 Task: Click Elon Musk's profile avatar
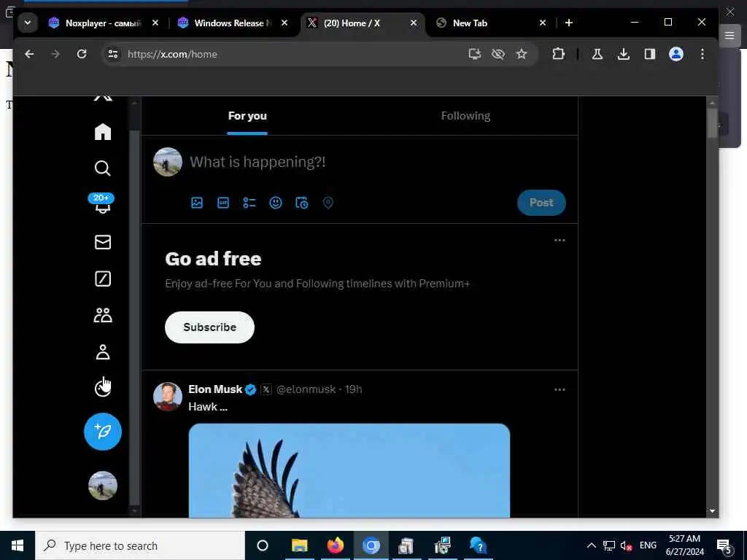(168, 396)
